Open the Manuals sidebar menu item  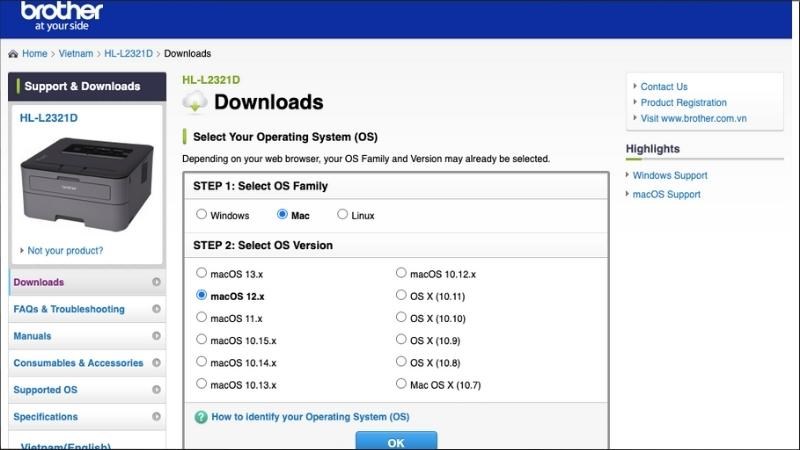32,336
